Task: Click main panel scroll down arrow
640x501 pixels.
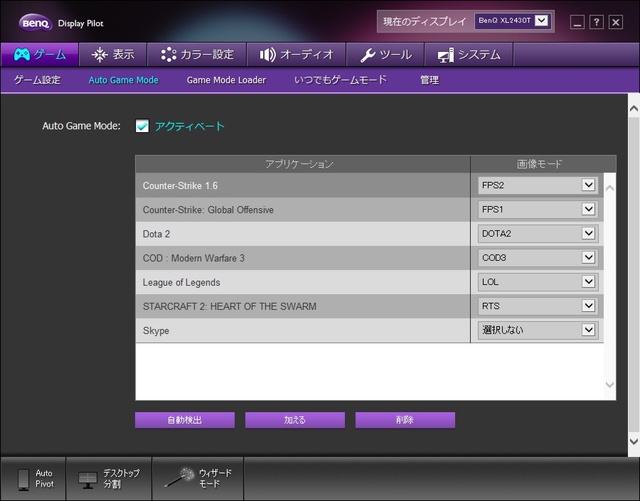Action: [x=634, y=441]
